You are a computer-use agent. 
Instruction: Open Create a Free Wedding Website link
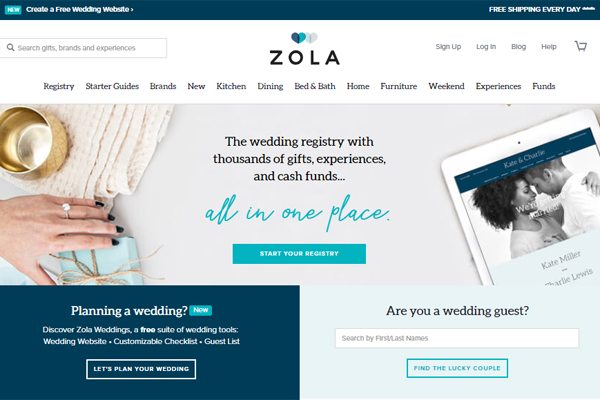[x=80, y=10]
